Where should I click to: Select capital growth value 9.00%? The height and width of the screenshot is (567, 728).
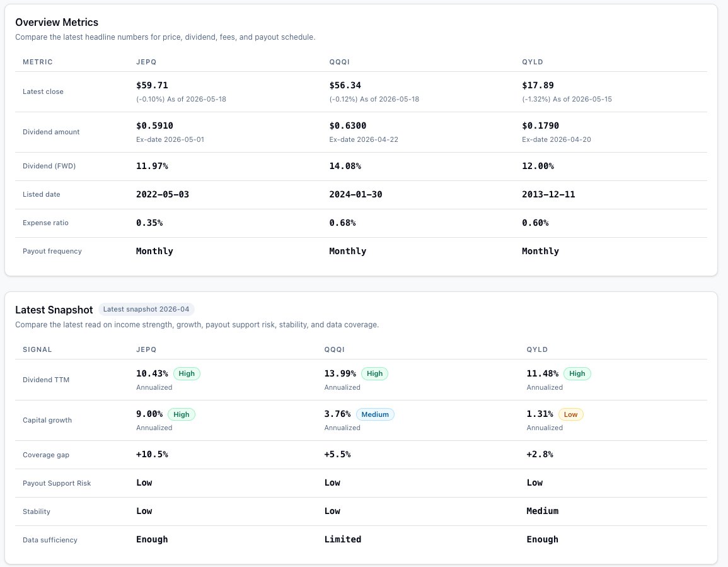point(149,414)
